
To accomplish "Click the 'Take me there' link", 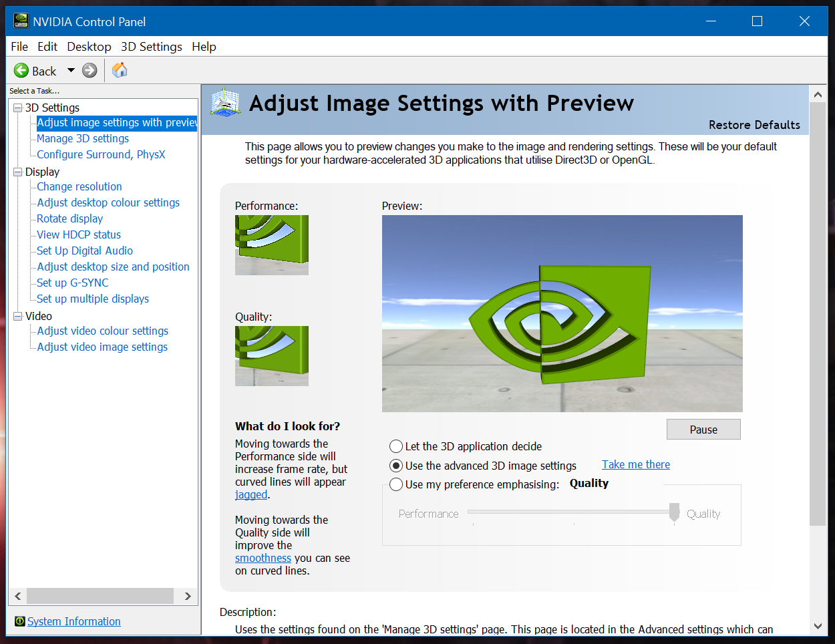I will (635, 464).
